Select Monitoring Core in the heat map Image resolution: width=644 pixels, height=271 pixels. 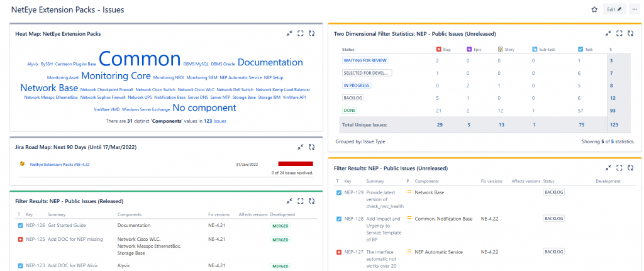tap(116, 76)
